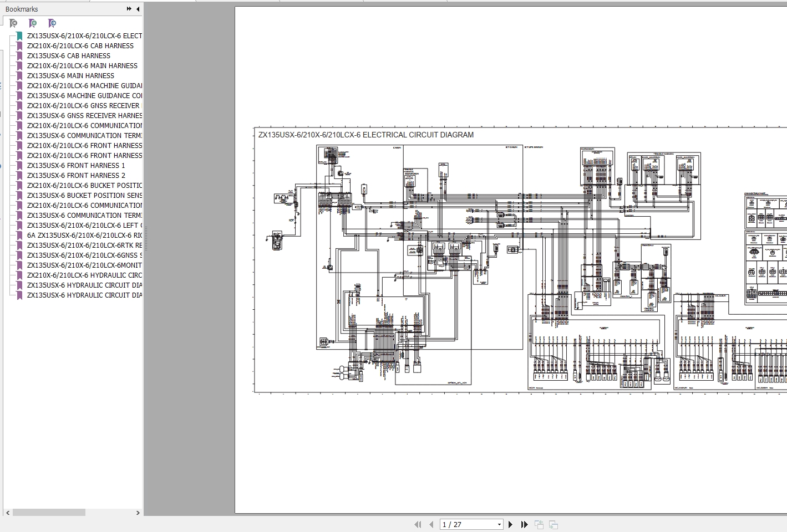Click purple bookmark icon beside ZX135USX-6 MAIN HARNESS
The height and width of the screenshot is (532, 787).
point(19,76)
